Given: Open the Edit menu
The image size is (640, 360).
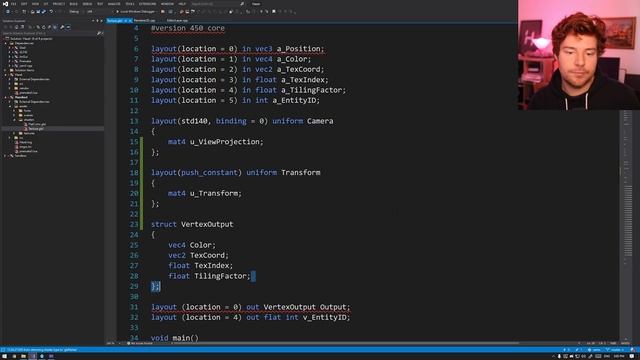Looking at the screenshot, I should pos(24,4).
